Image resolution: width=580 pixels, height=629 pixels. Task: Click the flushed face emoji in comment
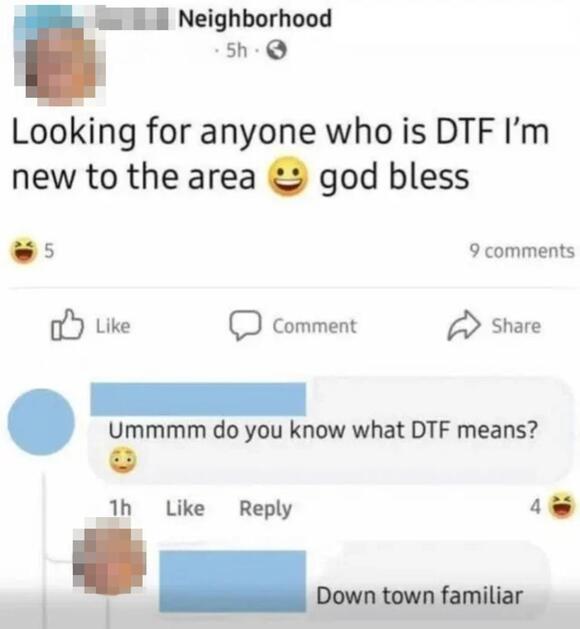(123, 460)
